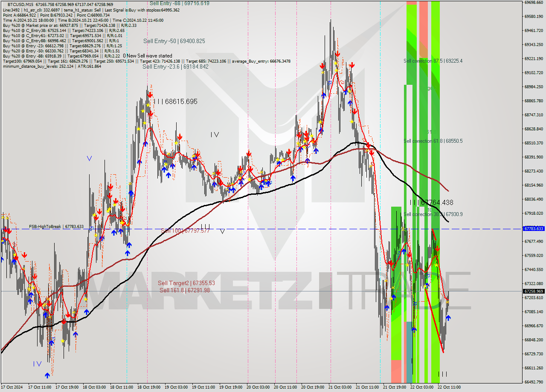Select the 'Sell 100 | 67797.577' label
Image resolution: width=546 pixels, height=392 pixels.
(x=185, y=231)
